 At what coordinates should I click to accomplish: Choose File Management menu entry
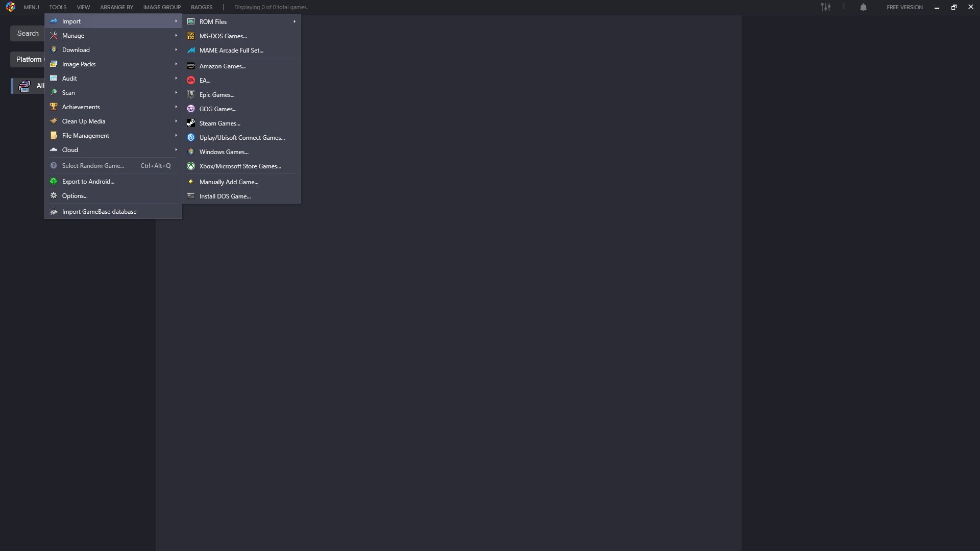[x=113, y=136]
